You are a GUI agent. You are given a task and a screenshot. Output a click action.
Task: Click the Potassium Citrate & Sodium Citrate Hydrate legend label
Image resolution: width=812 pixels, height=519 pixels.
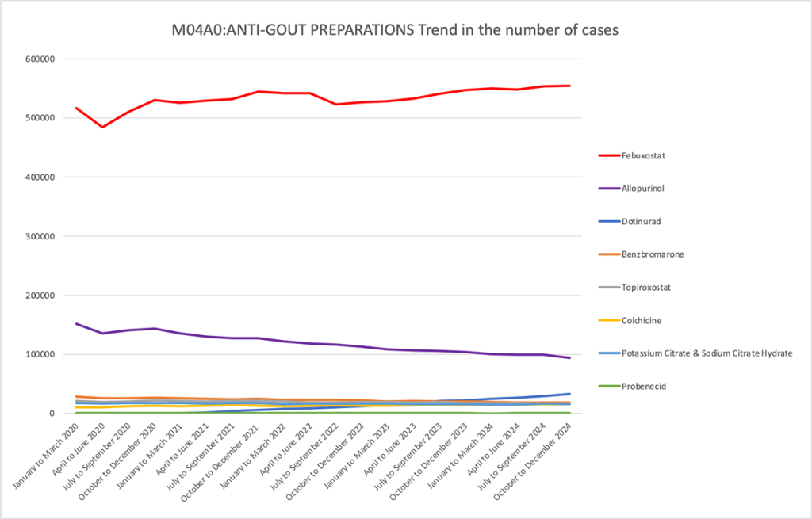[x=706, y=353]
